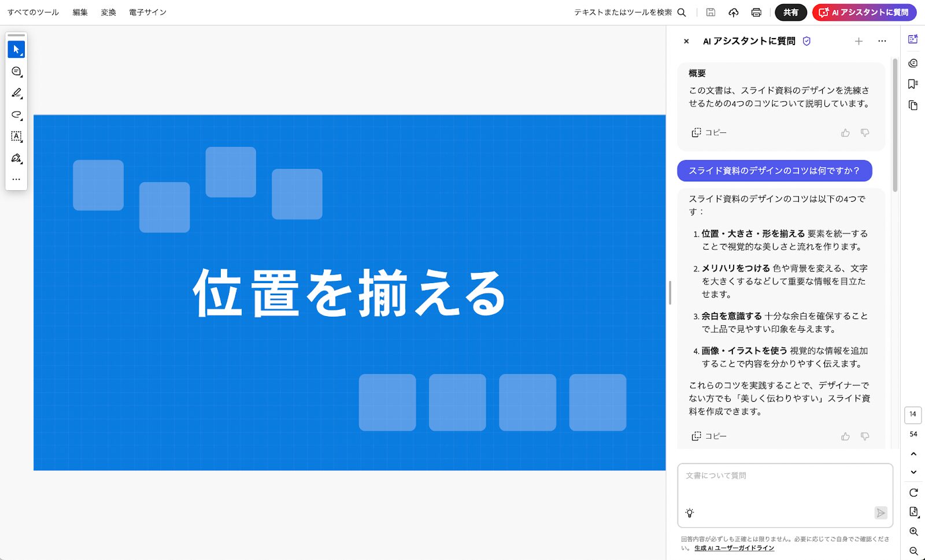
Task: Dislike the summary response with thumbs down
Action: pyautogui.click(x=865, y=133)
